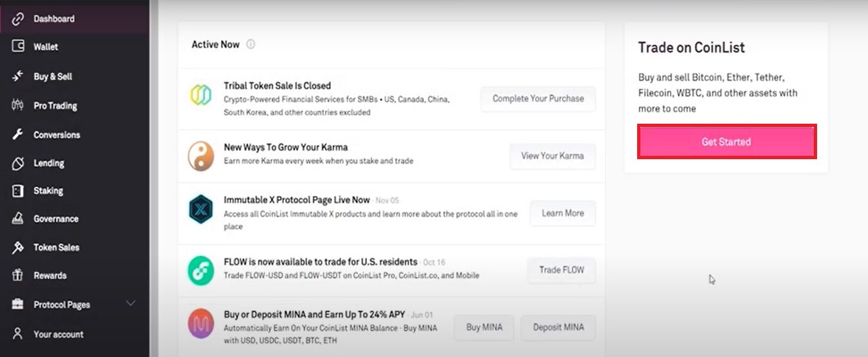Click the info icon beside Active Now

click(251, 44)
